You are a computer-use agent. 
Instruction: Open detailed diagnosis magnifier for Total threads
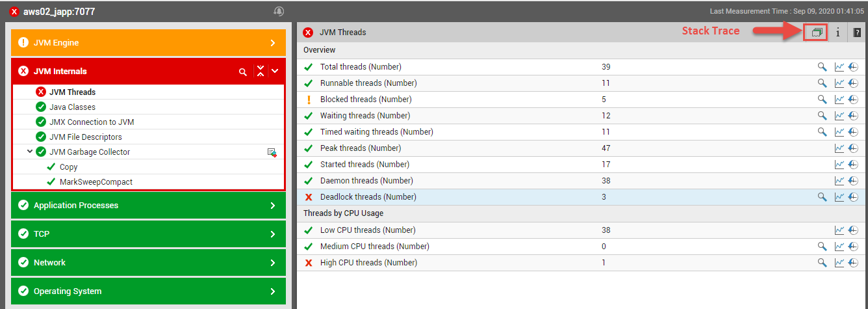(x=822, y=67)
